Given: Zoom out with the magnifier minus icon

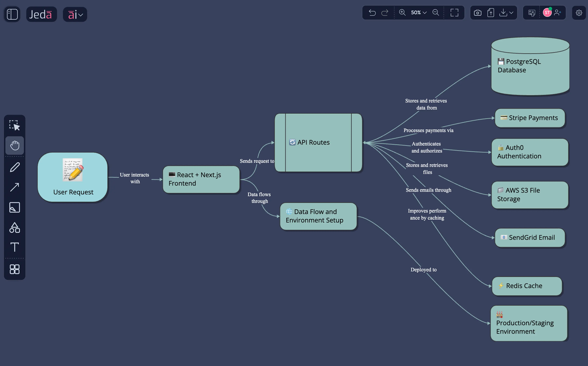Looking at the screenshot, I should point(436,13).
